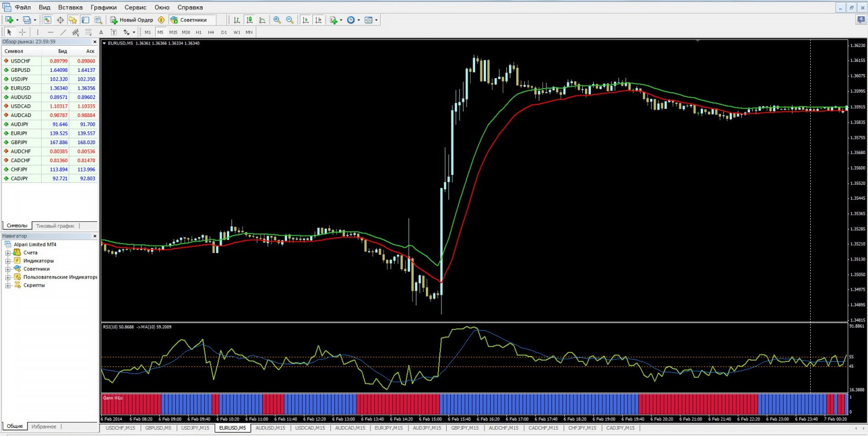Zoom out of the chart

coord(290,20)
